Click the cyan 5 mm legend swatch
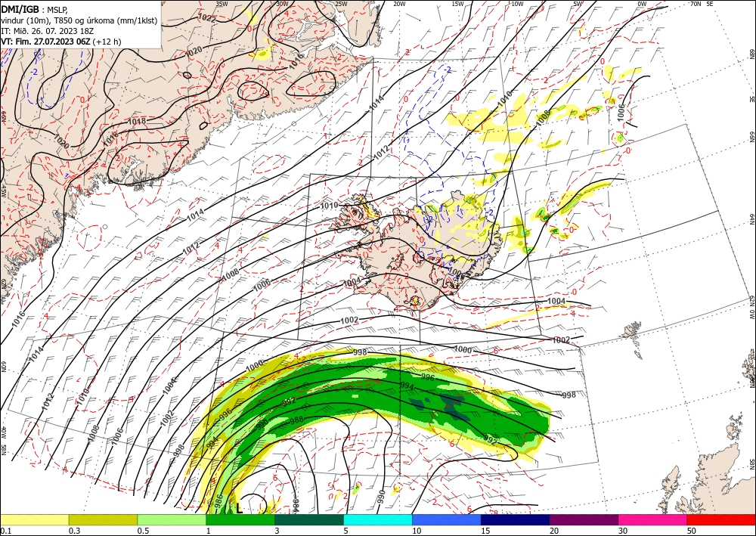 378,519
